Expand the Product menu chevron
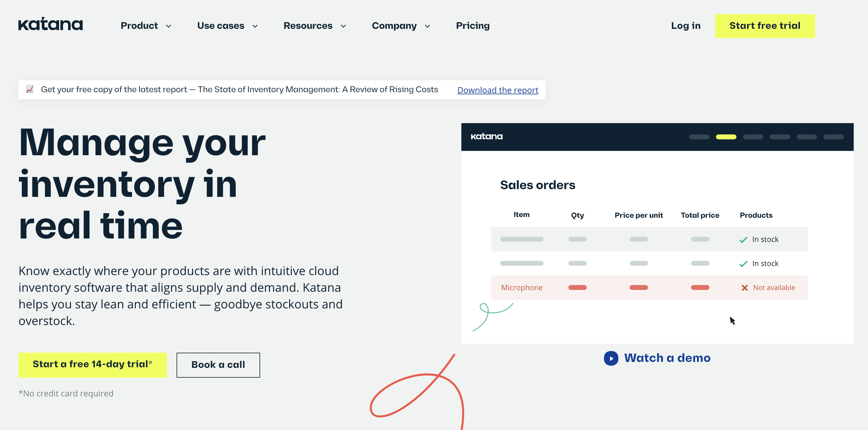Screen dimensions: 868x430 pyautogui.click(x=169, y=26)
